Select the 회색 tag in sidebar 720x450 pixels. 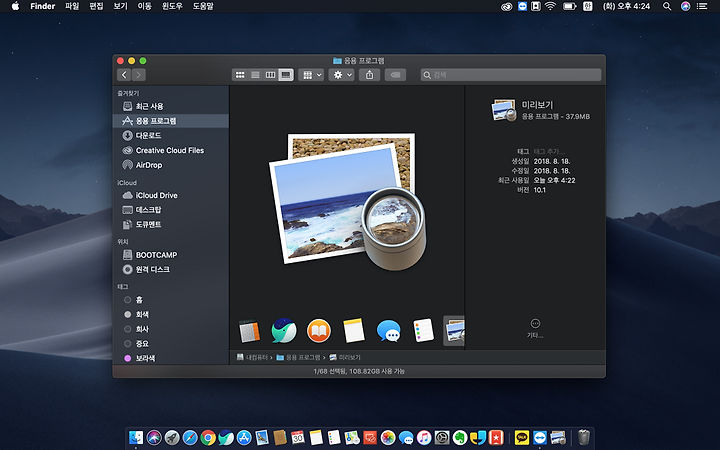point(171,315)
